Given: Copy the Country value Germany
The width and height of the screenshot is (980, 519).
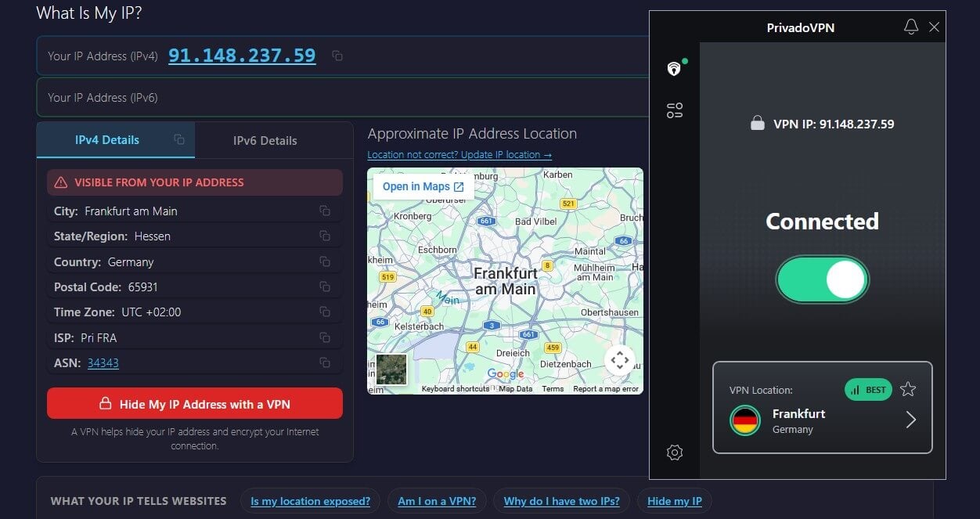Looking at the screenshot, I should tap(324, 261).
